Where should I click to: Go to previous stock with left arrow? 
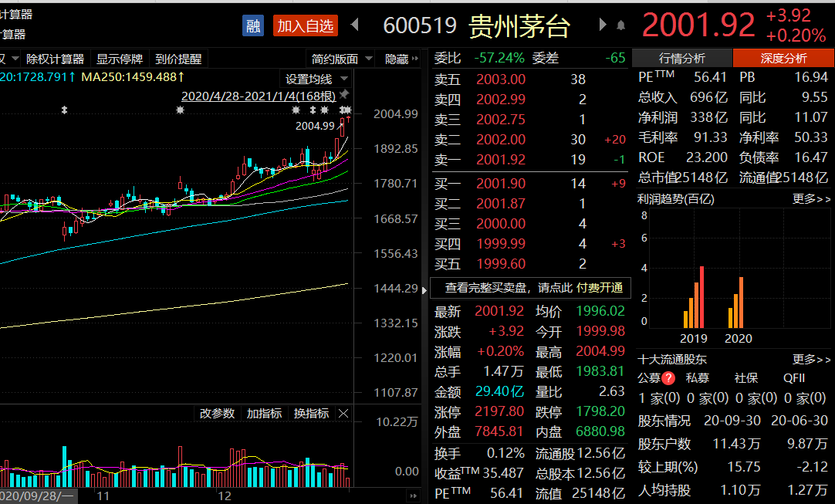pos(355,25)
